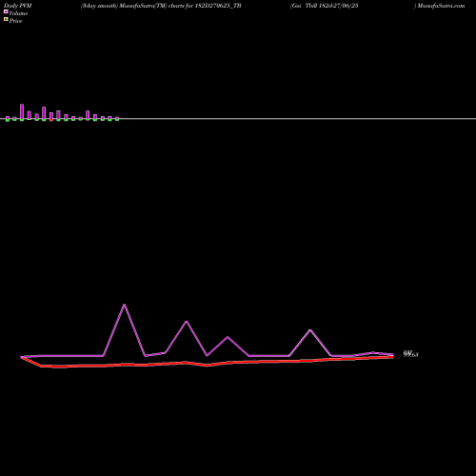Click the 99.63 price value label
This screenshot has height=476, width=476.
411,354
